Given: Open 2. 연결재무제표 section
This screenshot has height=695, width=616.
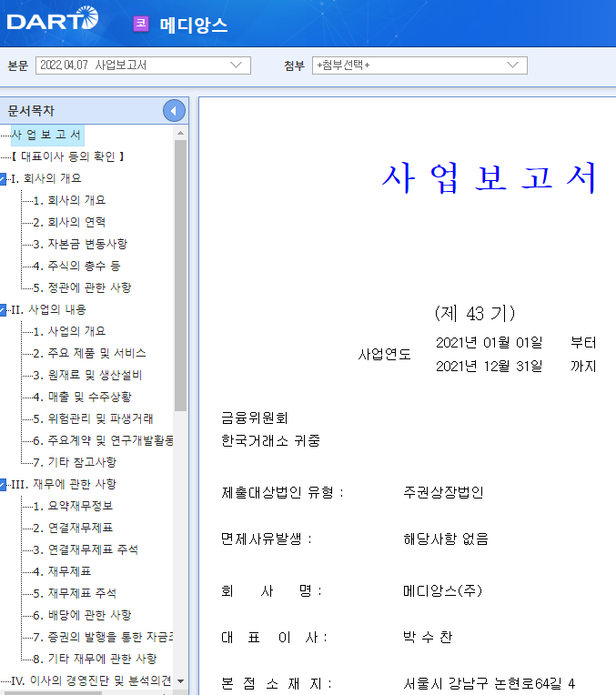Looking at the screenshot, I should click(73, 528).
